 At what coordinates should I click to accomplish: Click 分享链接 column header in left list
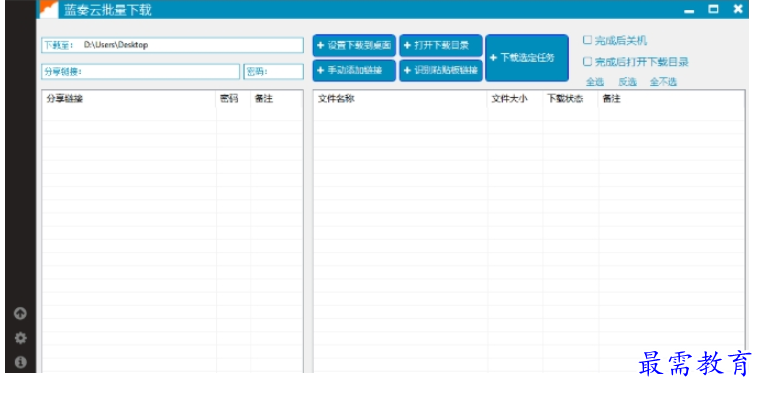tap(129, 99)
